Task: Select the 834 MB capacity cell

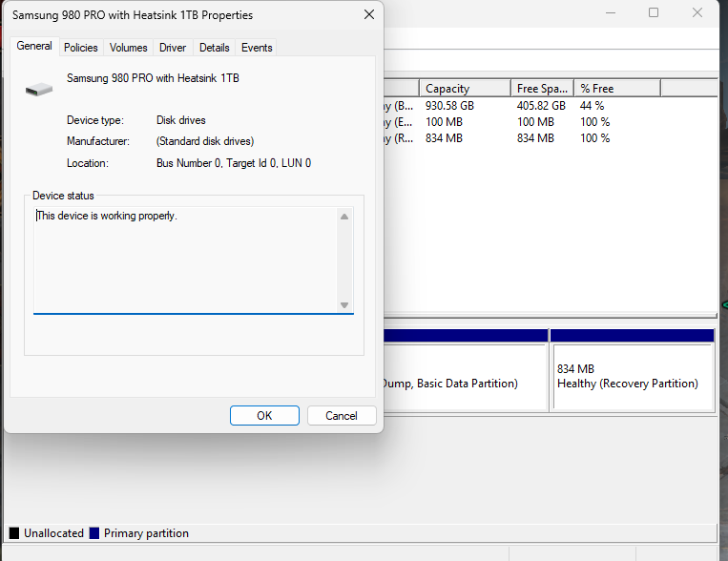Action: tap(444, 138)
